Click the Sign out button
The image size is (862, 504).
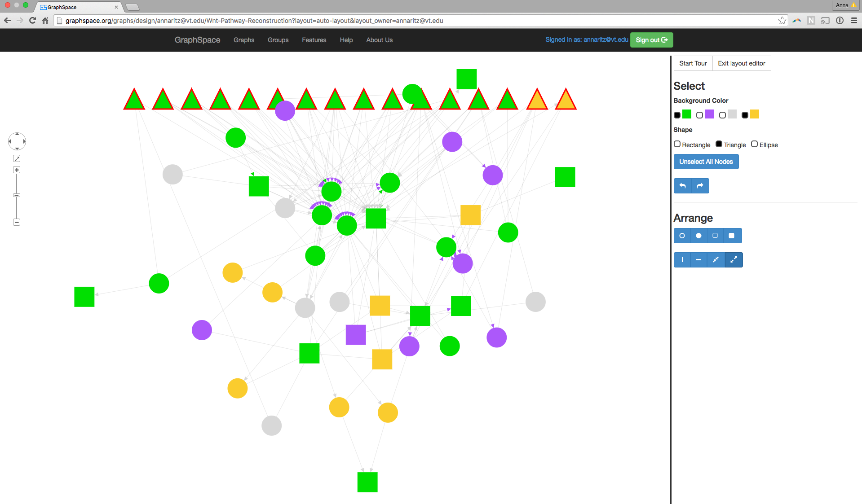point(651,40)
